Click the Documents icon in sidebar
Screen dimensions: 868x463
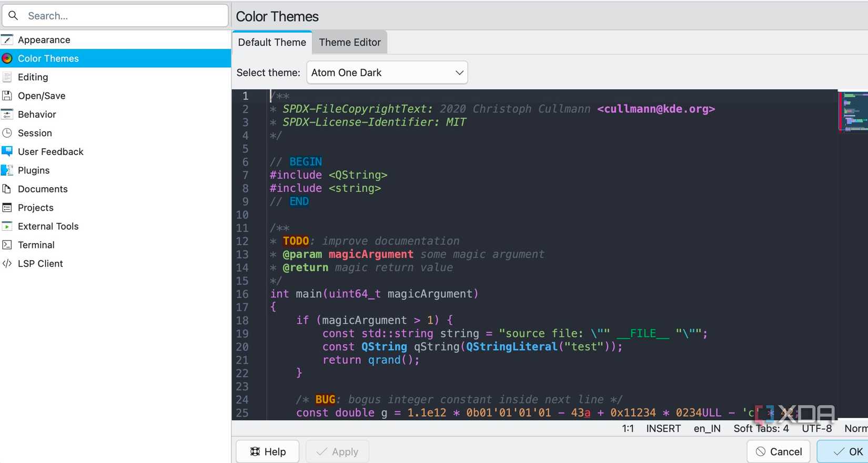[x=7, y=189]
